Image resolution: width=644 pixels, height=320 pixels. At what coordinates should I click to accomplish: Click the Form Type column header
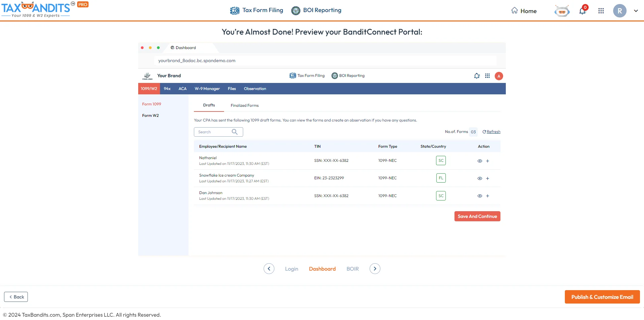(388, 146)
